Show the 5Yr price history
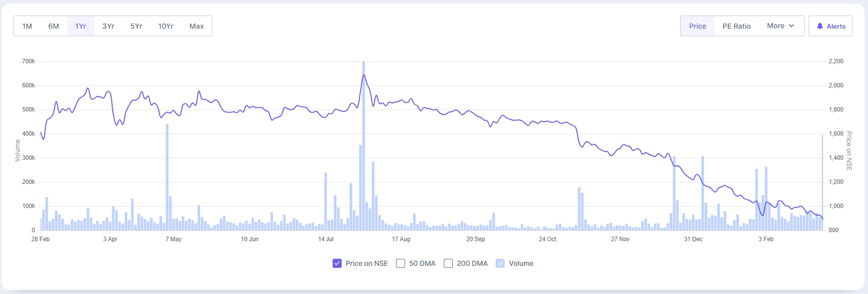Image resolution: width=868 pixels, height=294 pixels. [x=136, y=26]
